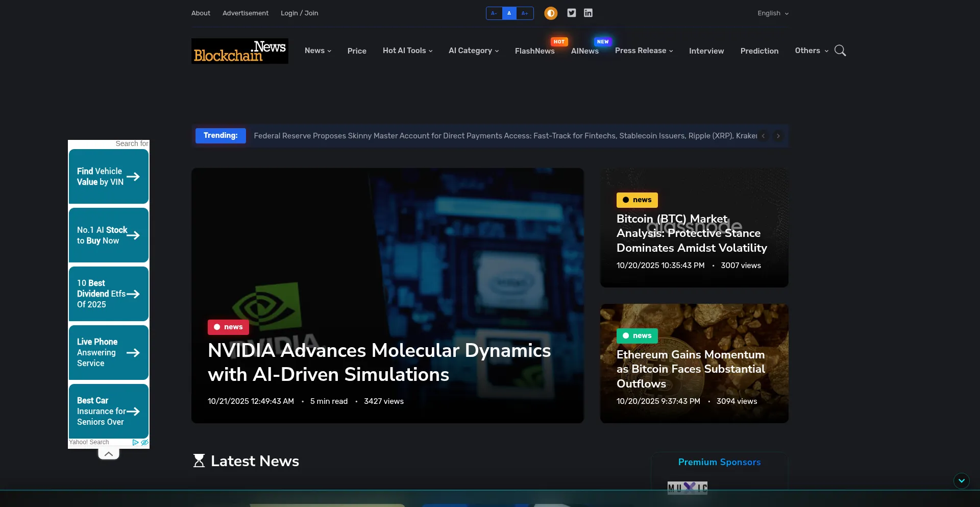Click the teal scroll-down circle button
Viewport: 980px width, 507px height.
[x=961, y=480]
